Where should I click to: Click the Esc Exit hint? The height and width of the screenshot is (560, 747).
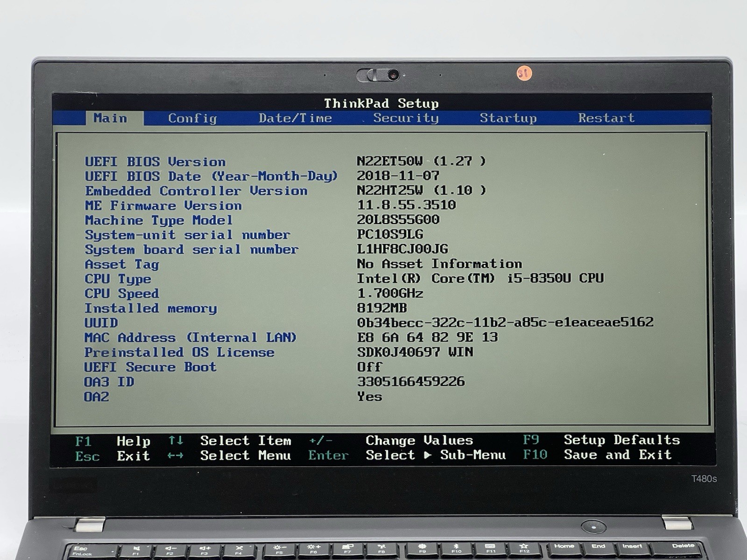113,456
